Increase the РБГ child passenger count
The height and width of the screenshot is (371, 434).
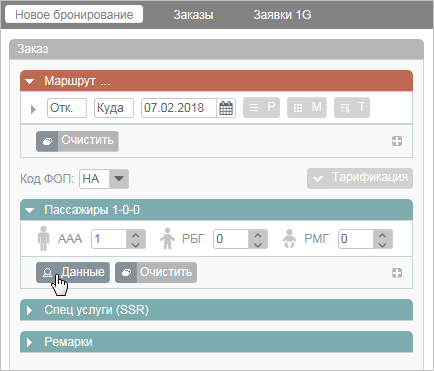point(258,235)
